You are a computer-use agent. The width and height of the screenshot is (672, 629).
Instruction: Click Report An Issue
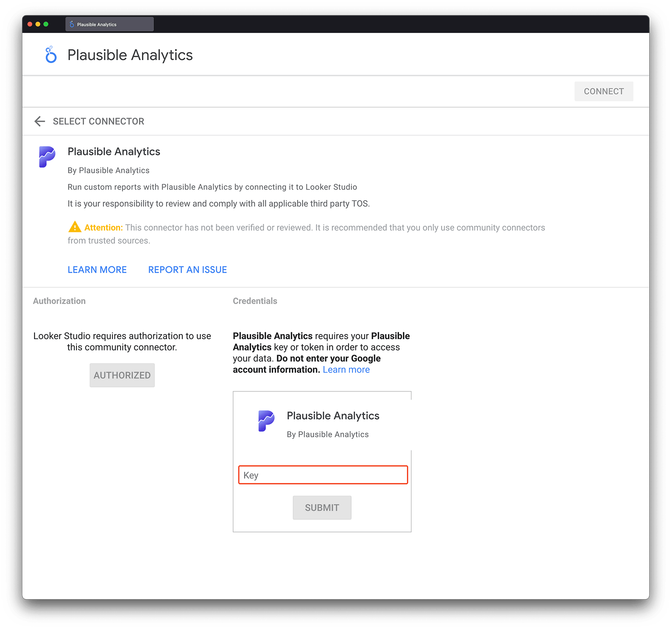(x=187, y=269)
